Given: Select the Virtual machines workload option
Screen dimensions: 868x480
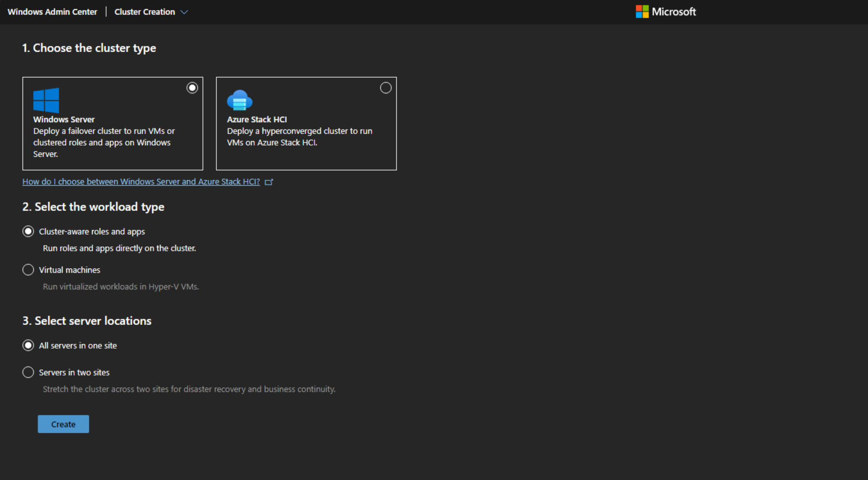Looking at the screenshot, I should pos(28,269).
